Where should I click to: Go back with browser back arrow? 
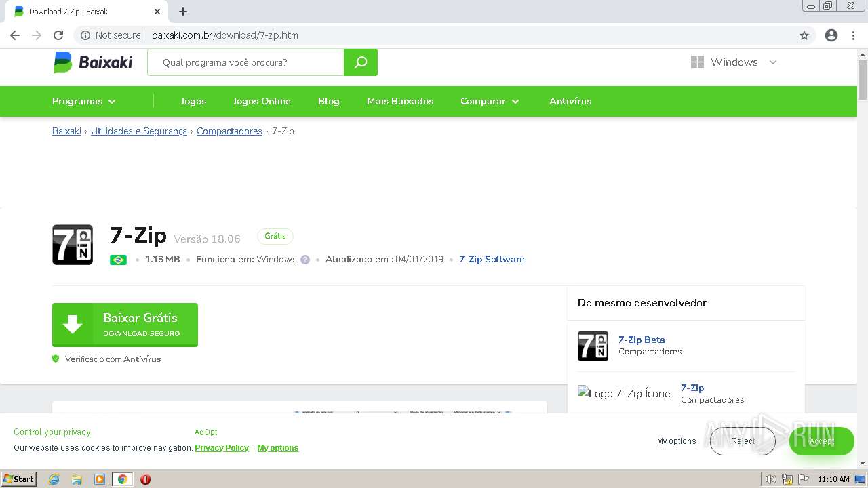pyautogui.click(x=15, y=35)
